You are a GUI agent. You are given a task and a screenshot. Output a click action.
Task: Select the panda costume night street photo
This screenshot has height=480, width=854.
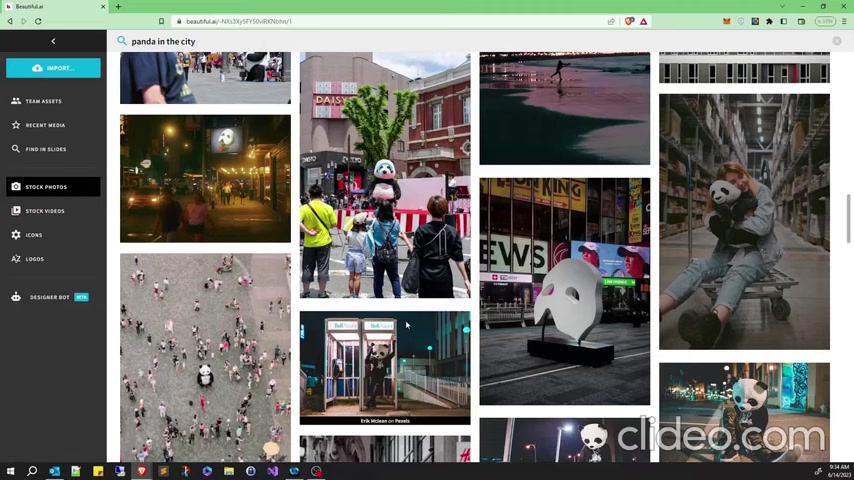(745, 412)
